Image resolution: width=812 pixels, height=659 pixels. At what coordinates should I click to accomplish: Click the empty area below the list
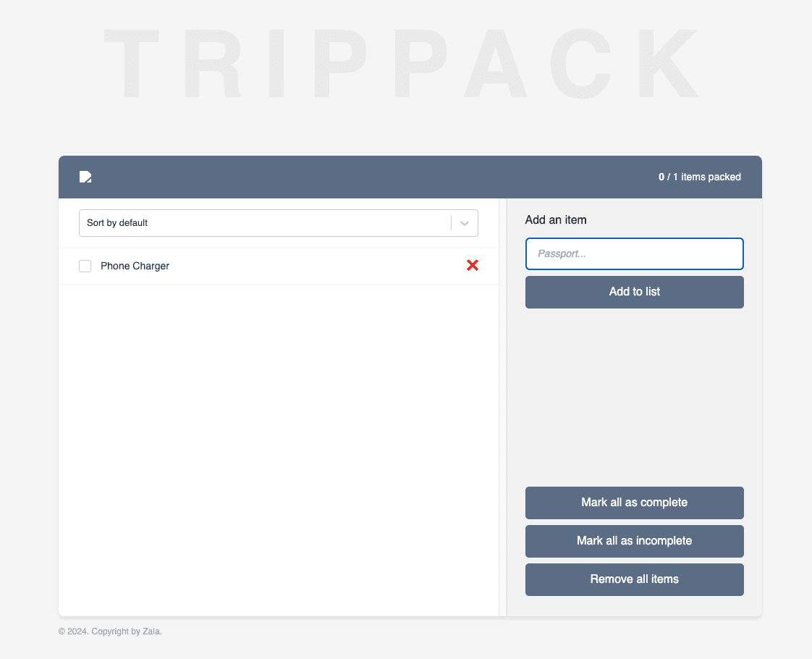(279, 449)
